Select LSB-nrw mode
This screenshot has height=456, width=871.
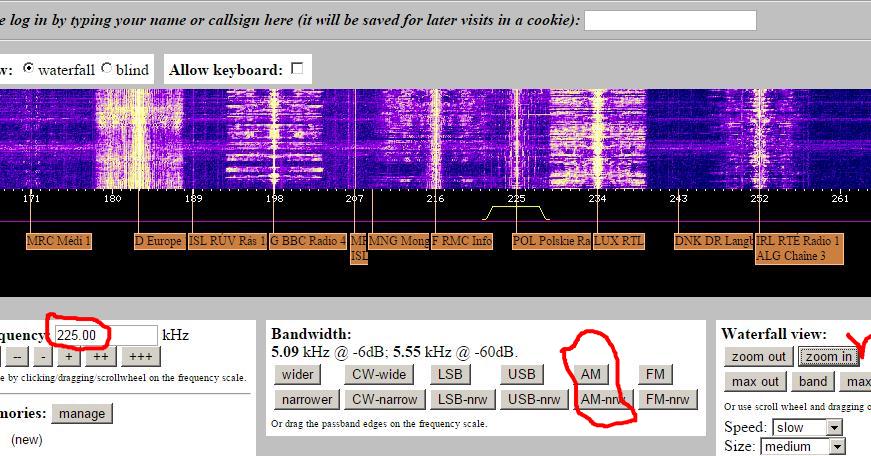pos(462,399)
